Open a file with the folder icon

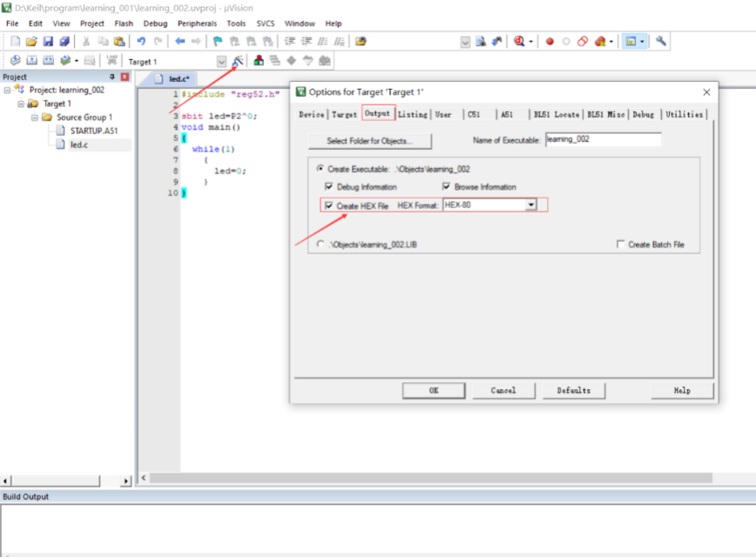[x=31, y=42]
